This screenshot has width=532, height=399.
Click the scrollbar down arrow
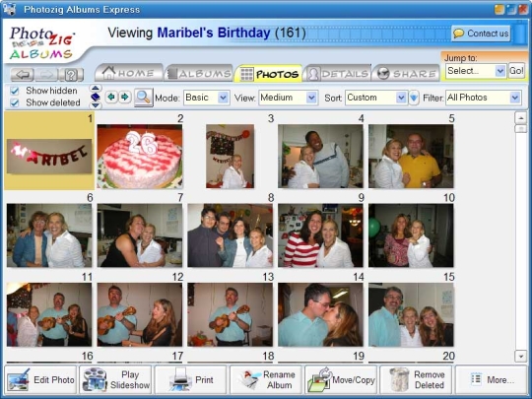520,357
